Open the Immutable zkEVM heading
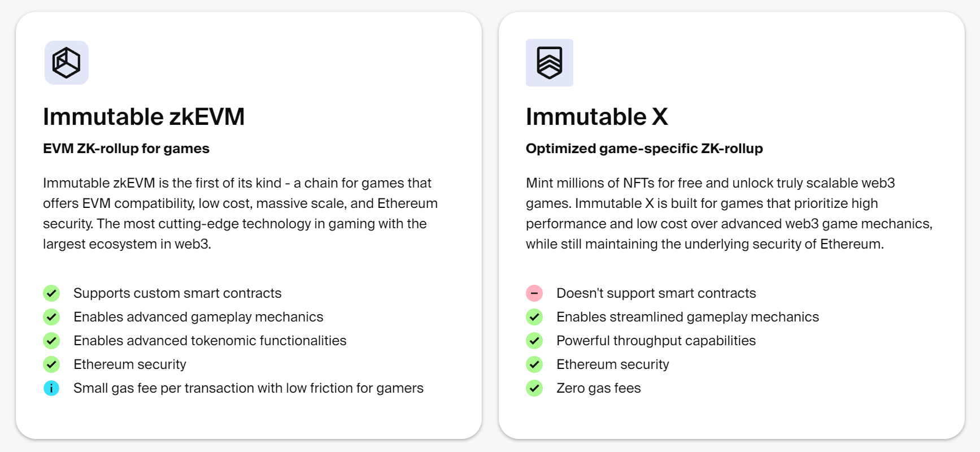The height and width of the screenshot is (452, 980). (x=144, y=117)
